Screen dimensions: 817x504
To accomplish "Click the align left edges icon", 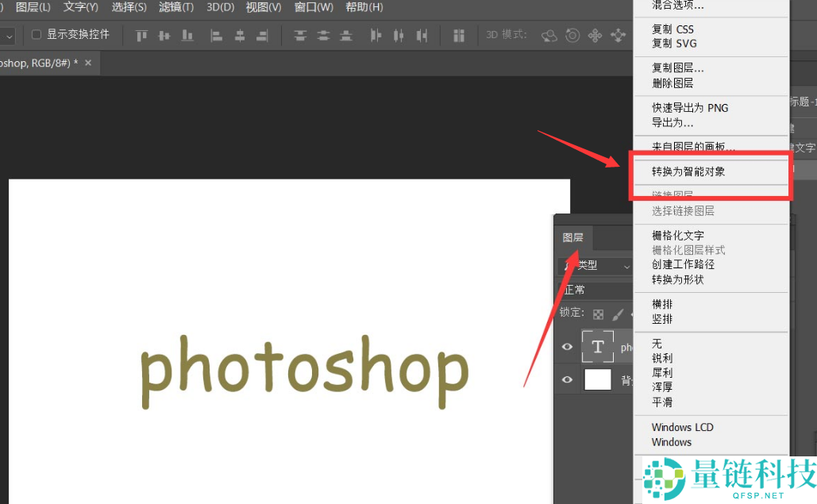I will (x=216, y=36).
